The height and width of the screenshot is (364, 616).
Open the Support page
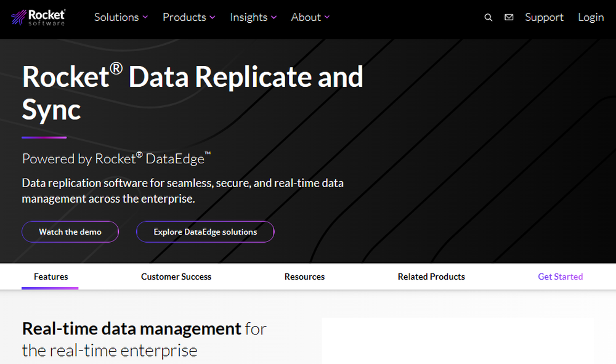pos(544,17)
